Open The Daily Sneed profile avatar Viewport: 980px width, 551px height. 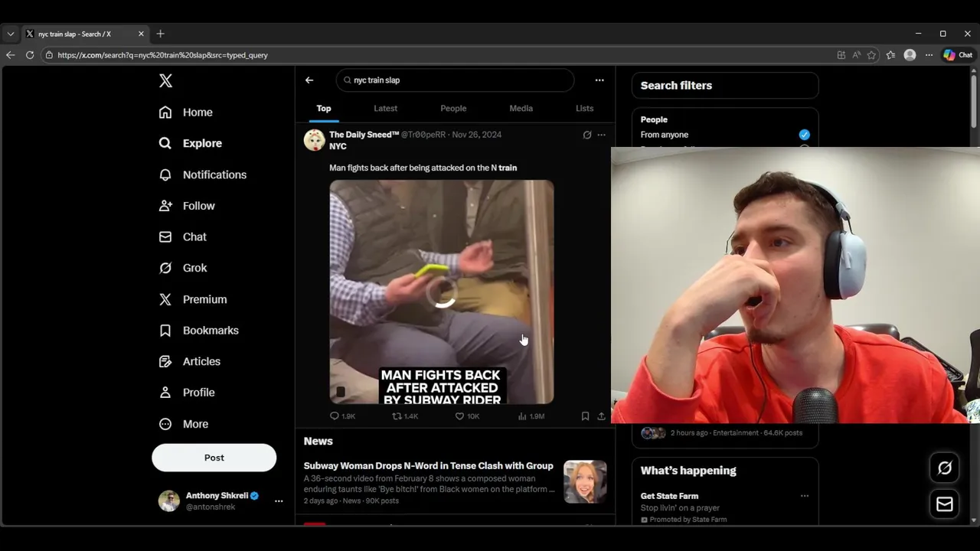click(x=314, y=140)
